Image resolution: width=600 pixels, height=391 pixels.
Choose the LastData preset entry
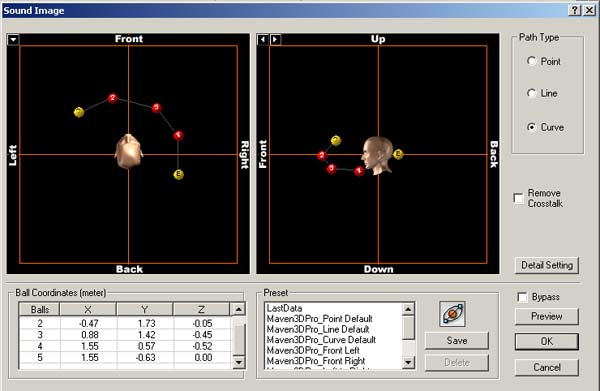284,308
